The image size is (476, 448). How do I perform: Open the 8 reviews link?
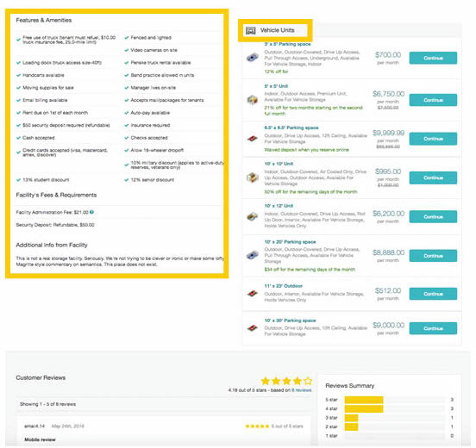coord(302,390)
